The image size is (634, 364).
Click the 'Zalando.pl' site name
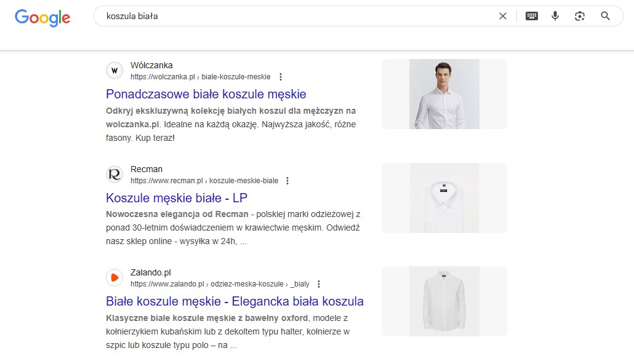coord(150,273)
